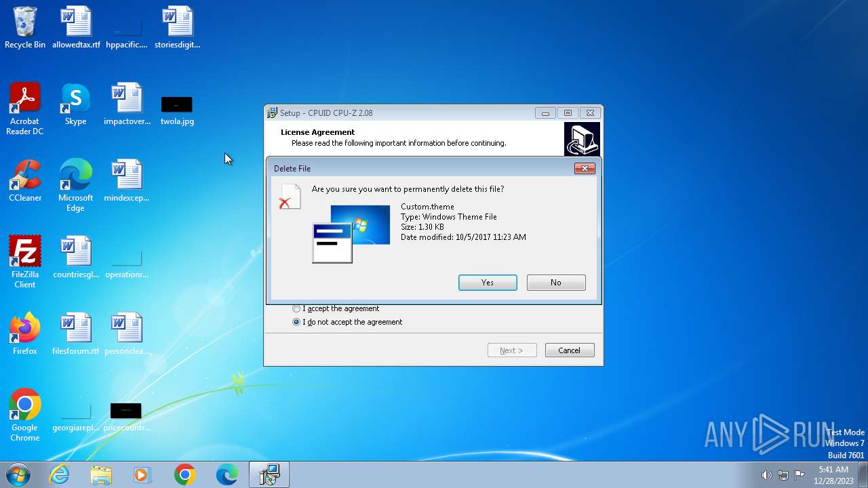
Task: Open FileZilla Client shortcut
Action: (25, 262)
